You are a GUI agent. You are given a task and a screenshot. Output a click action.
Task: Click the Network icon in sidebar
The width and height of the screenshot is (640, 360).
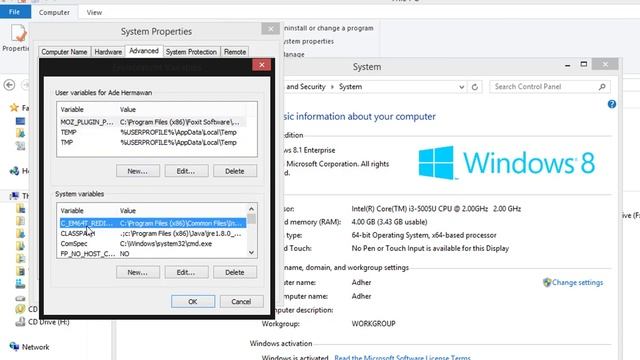coord(14,347)
